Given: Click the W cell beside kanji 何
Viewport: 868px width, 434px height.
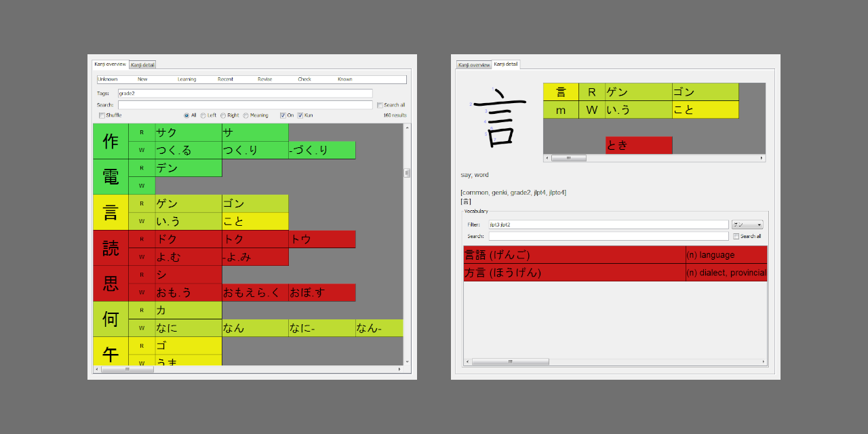Looking at the screenshot, I should pyautogui.click(x=142, y=328).
